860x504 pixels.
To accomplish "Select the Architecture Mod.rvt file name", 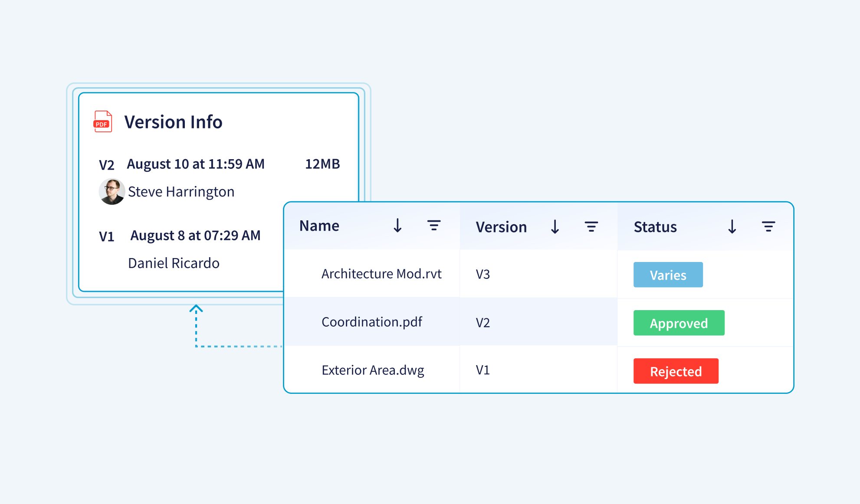I will tap(381, 274).
